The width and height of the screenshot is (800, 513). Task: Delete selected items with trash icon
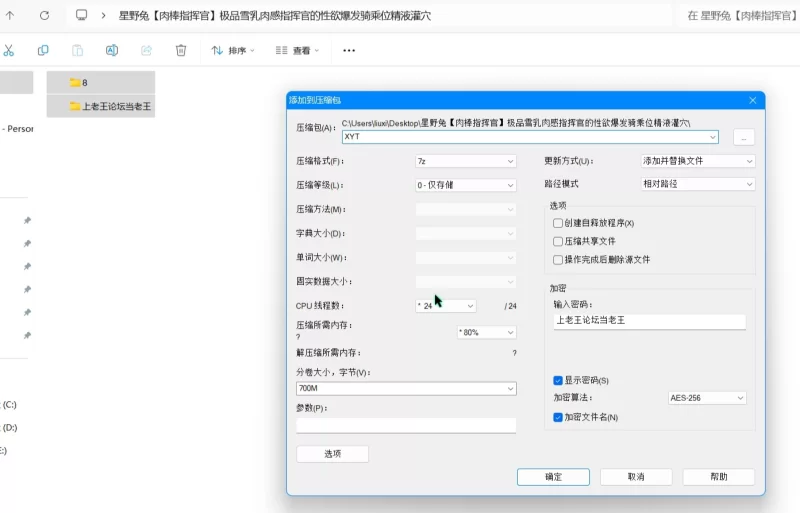coord(181,50)
